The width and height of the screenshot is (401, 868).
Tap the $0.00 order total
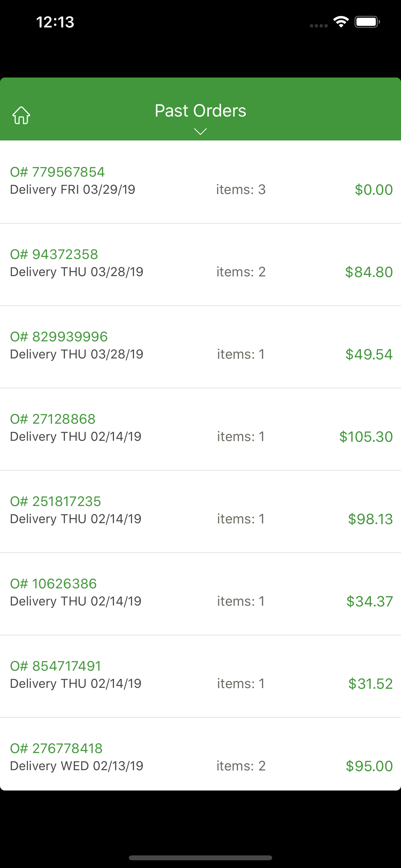(x=374, y=190)
